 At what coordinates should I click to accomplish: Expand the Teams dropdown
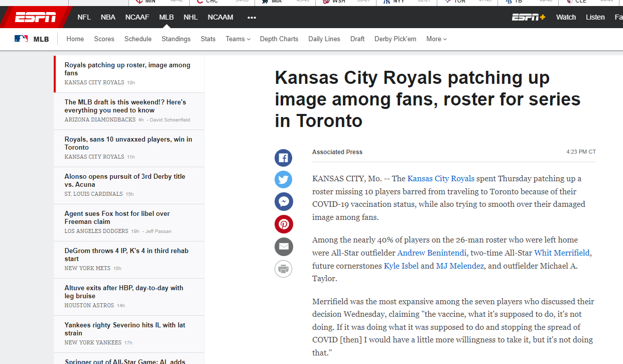coord(238,39)
